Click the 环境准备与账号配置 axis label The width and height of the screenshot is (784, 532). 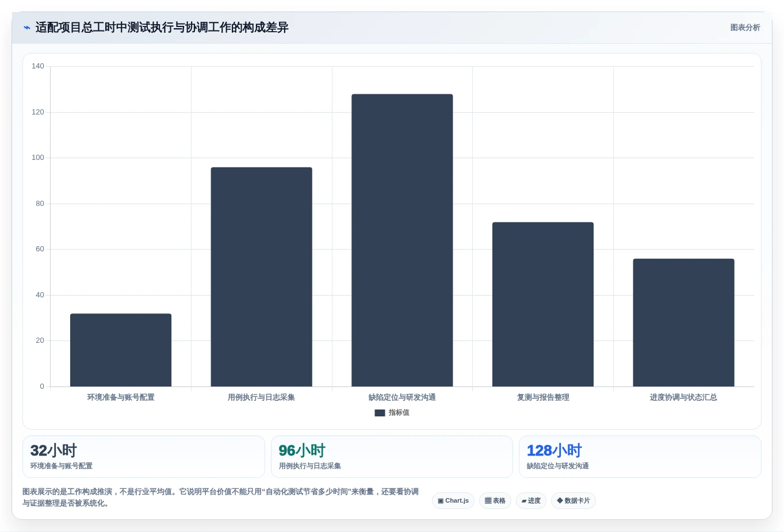pyautogui.click(x=121, y=397)
